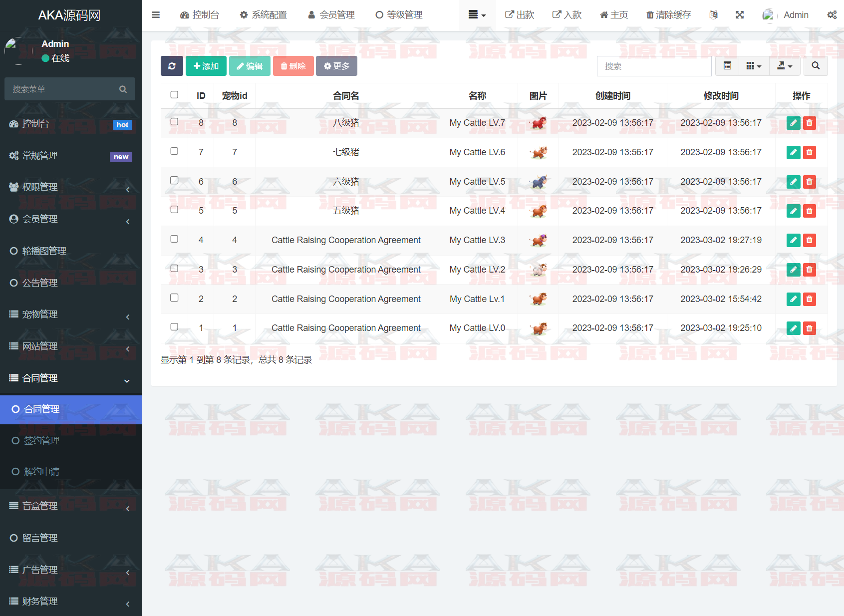The image size is (844, 616).
Task: Select the checkbox for row ID 7
Action: [x=174, y=151]
